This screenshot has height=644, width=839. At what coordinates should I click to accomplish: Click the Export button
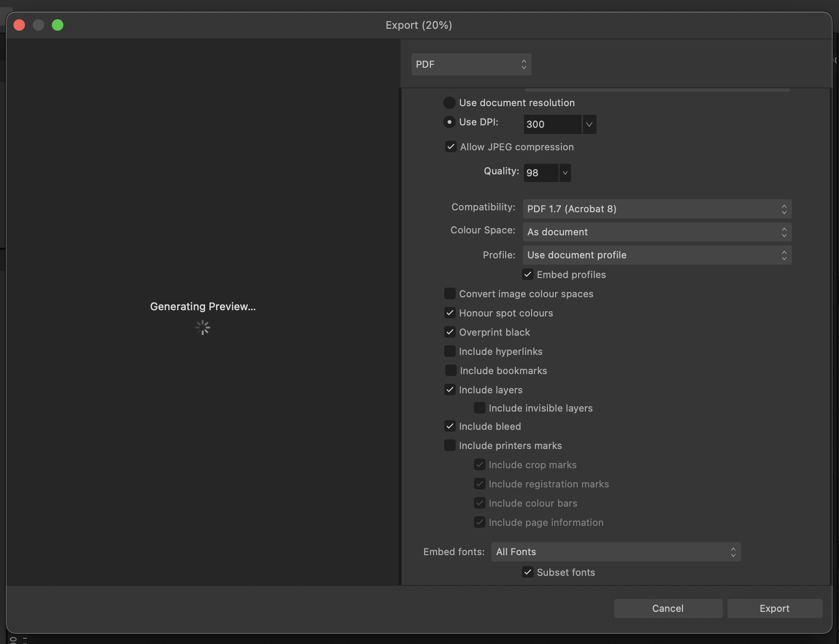[x=774, y=608]
